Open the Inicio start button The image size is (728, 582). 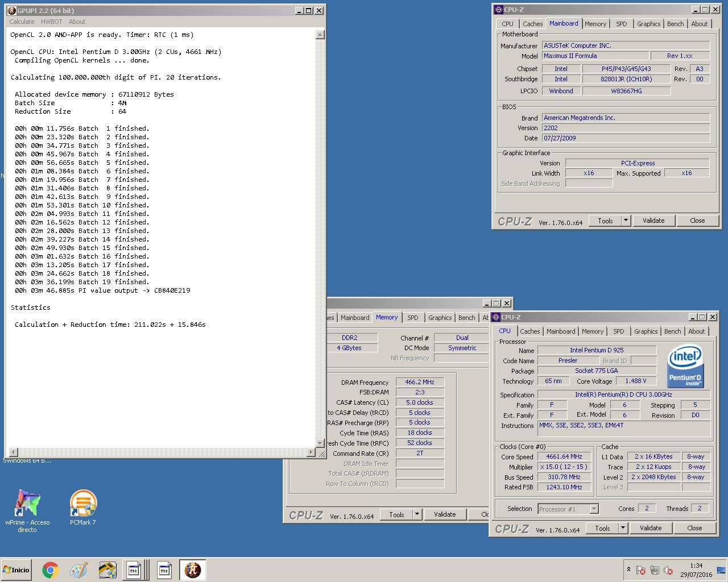coord(16,569)
